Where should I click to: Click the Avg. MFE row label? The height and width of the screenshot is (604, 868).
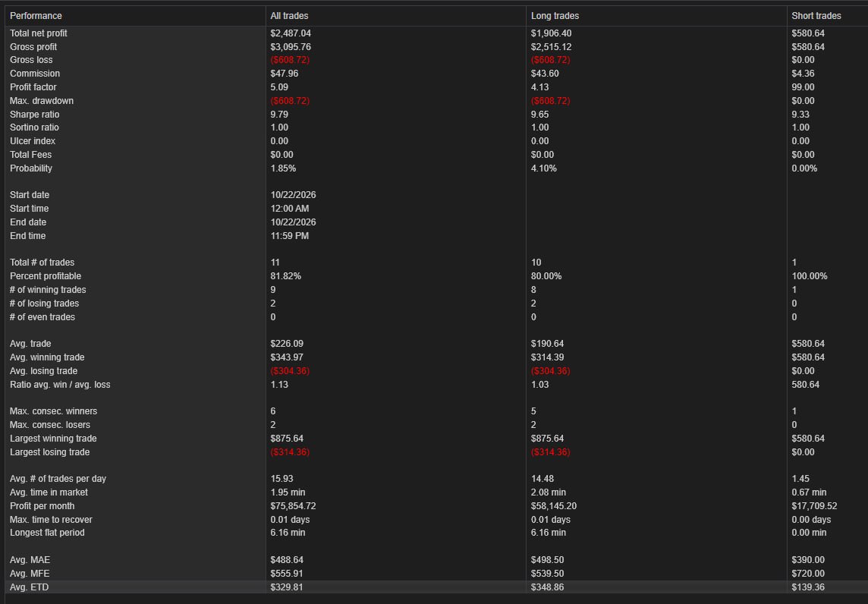(x=30, y=574)
